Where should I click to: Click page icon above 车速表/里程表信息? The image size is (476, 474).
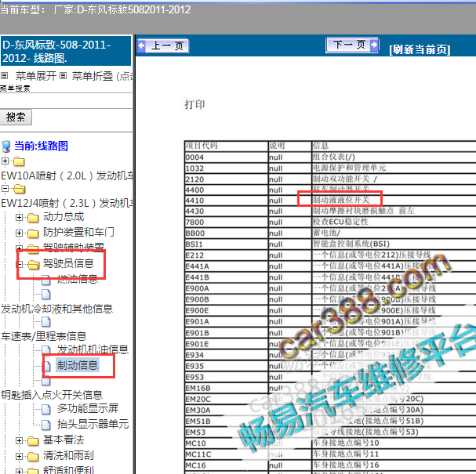46,322
